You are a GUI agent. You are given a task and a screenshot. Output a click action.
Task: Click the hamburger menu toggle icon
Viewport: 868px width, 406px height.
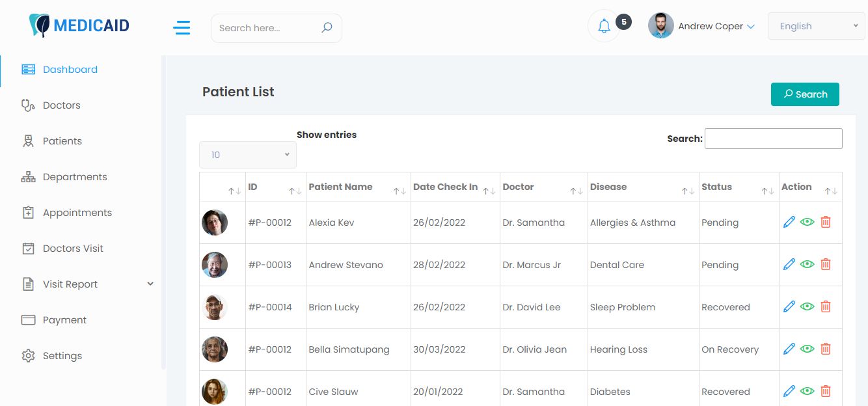pyautogui.click(x=182, y=27)
